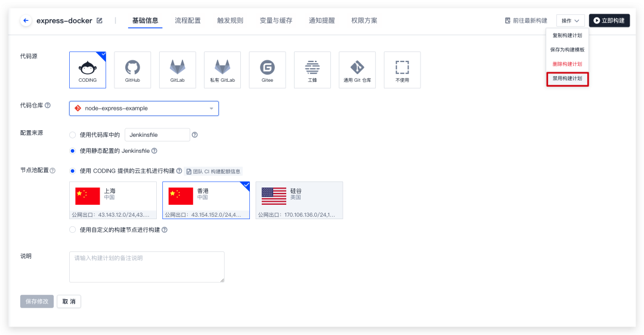The image size is (644, 335).
Task: Click the 立即构建 button
Action: click(609, 20)
